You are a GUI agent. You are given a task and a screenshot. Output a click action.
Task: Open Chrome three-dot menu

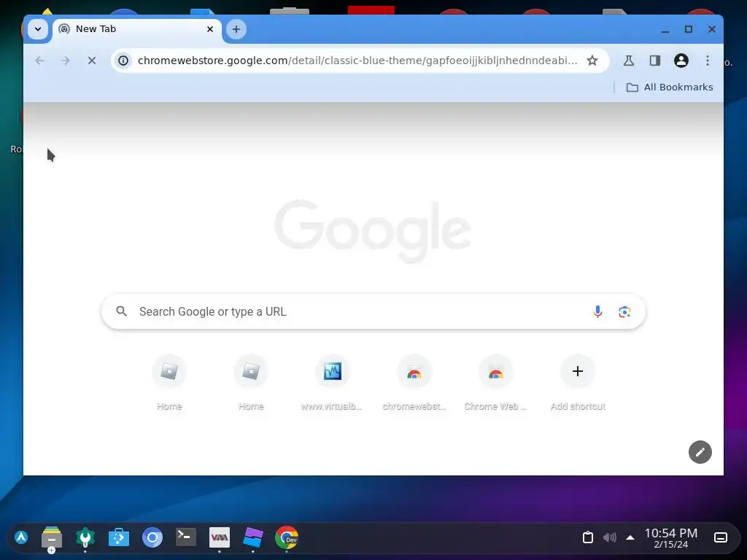click(708, 61)
